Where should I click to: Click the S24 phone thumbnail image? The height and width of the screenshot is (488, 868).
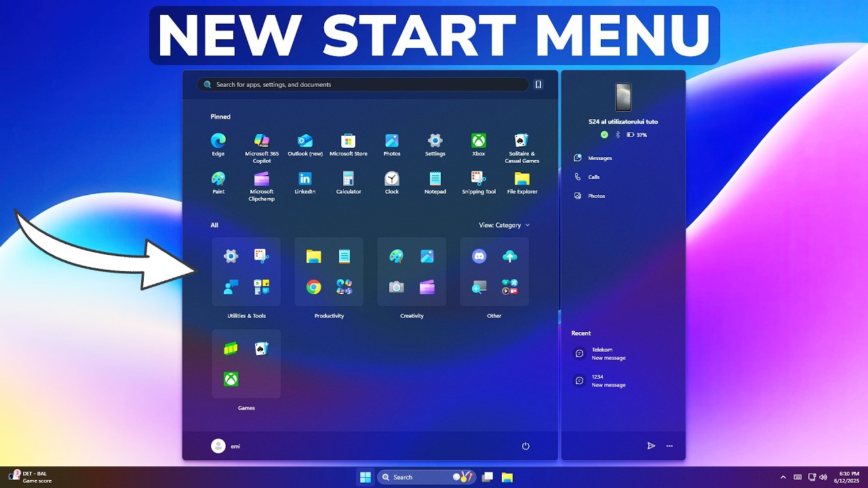623,97
